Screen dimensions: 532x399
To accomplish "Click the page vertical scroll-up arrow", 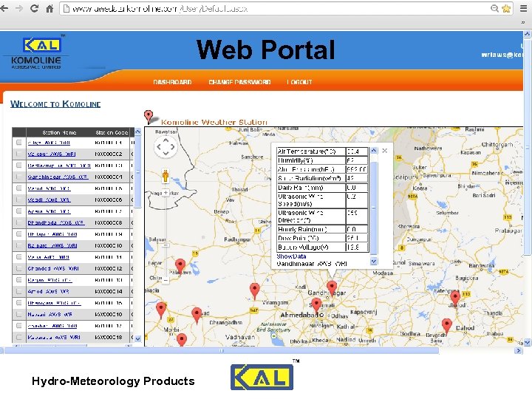I will pyautogui.click(x=527, y=34).
